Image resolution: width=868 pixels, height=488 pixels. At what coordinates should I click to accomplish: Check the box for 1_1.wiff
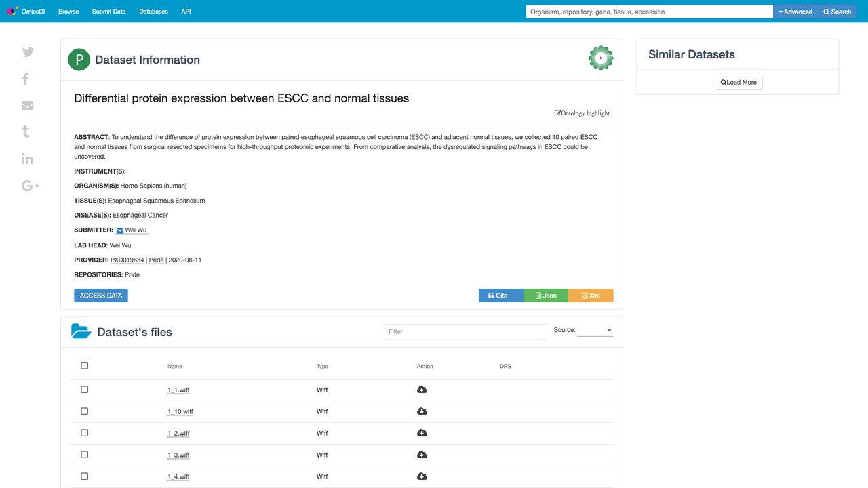pos(85,390)
